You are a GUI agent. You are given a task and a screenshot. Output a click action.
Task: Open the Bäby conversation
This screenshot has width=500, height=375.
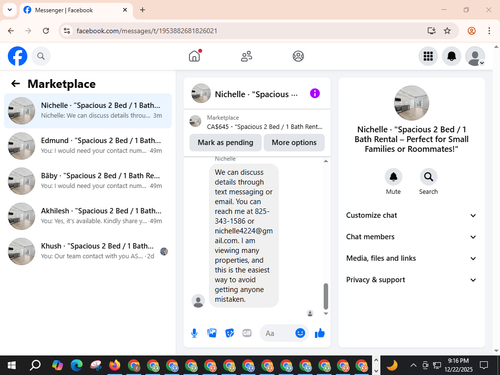[88, 181]
